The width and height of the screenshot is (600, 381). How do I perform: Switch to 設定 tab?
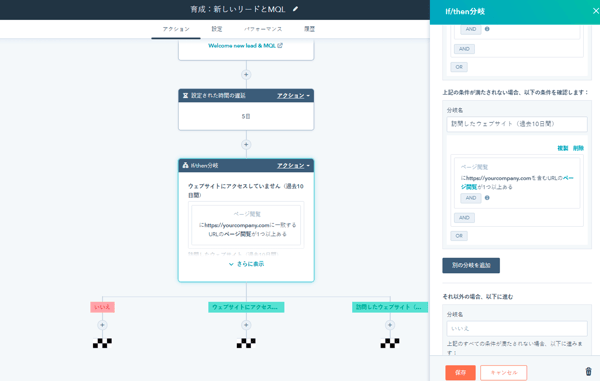(217, 29)
